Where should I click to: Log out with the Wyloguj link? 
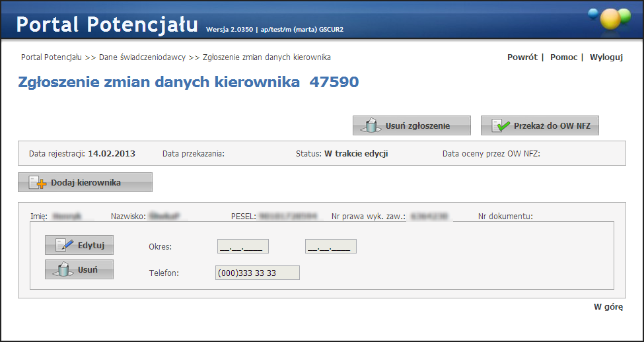click(606, 57)
